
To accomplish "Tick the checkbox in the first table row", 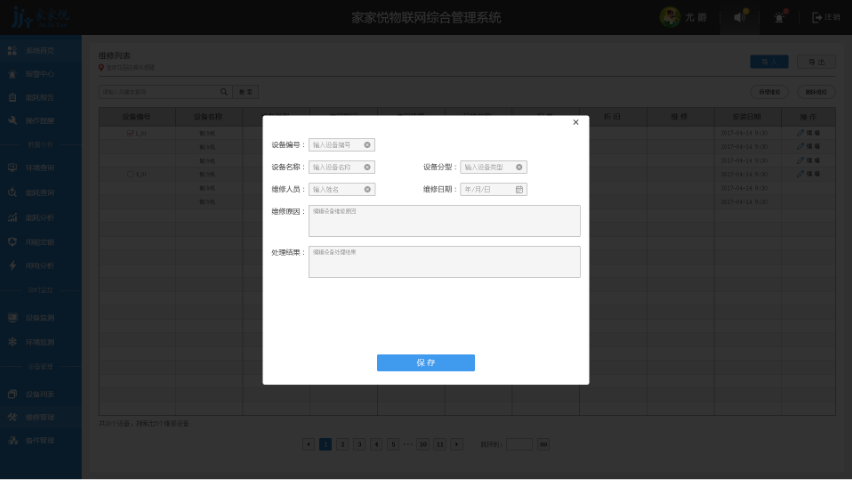I will (129, 133).
